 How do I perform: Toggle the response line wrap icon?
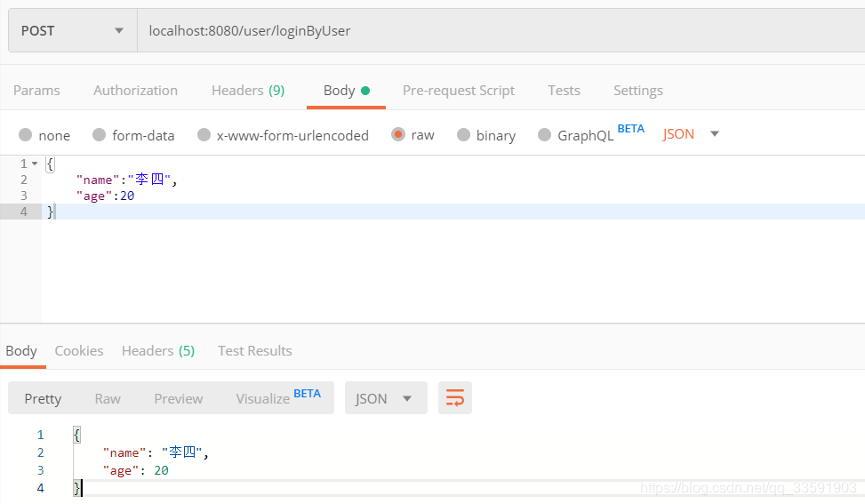[x=455, y=397]
